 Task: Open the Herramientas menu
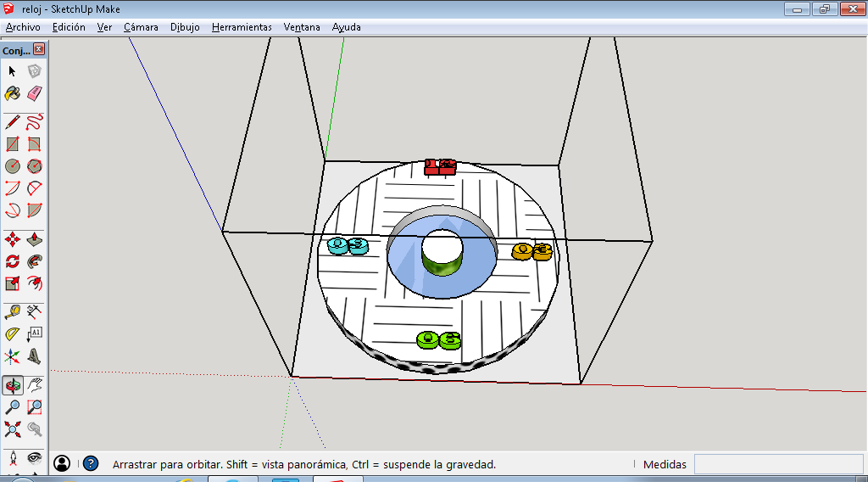(x=242, y=27)
